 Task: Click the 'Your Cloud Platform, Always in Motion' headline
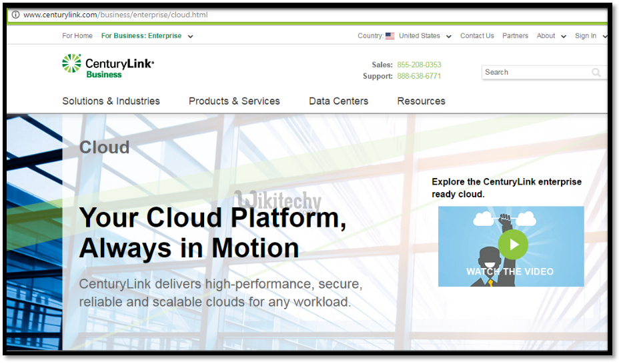click(213, 233)
